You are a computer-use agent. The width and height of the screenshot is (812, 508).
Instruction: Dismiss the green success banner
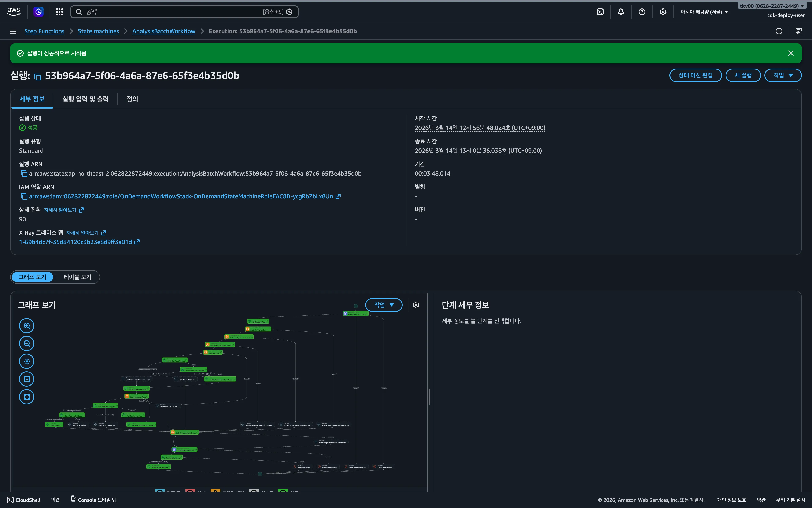pyautogui.click(x=791, y=53)
